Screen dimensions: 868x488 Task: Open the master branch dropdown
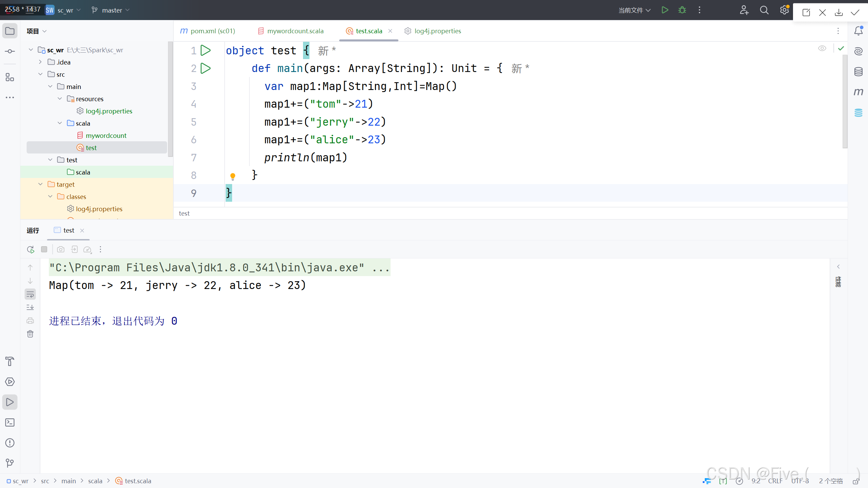click(111, 10)
